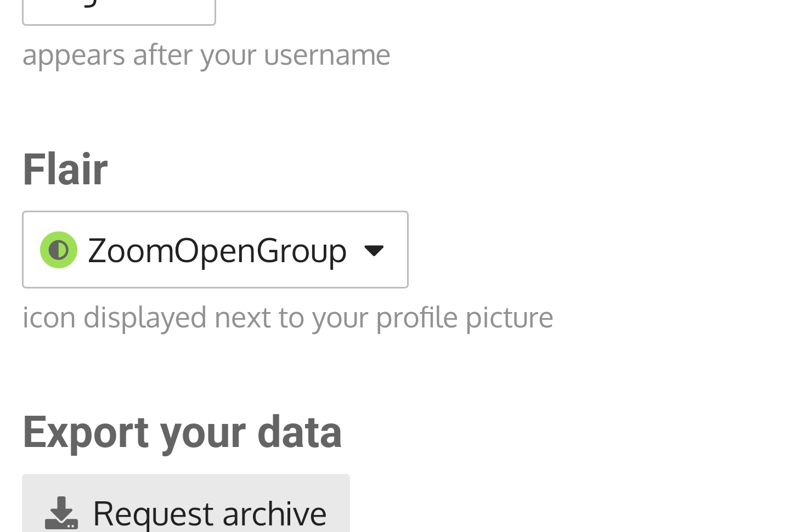Click the "icon displayed next to your profile picture" hint

(x=287, y=318)
